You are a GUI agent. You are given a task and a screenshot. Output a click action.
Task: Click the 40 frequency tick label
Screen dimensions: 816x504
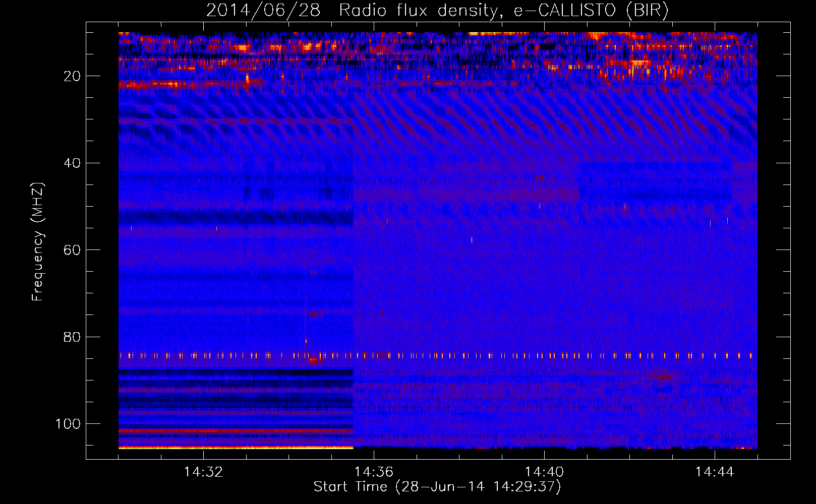[73, 163]
